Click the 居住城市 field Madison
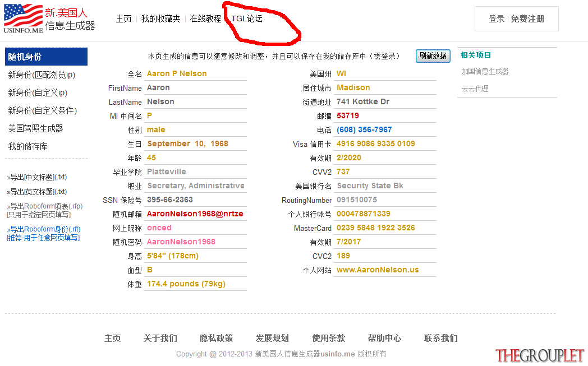The height and width of the screenshot is (366, 588). coord(385,87)
